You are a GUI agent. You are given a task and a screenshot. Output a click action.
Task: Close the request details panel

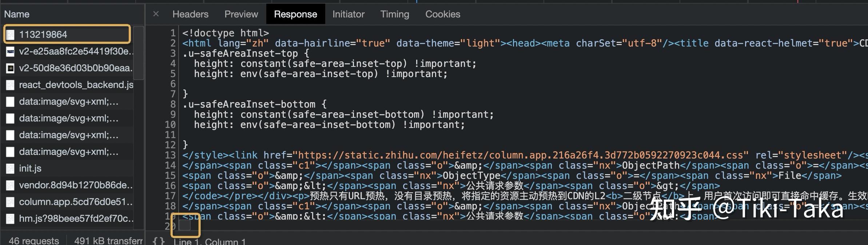156,14
